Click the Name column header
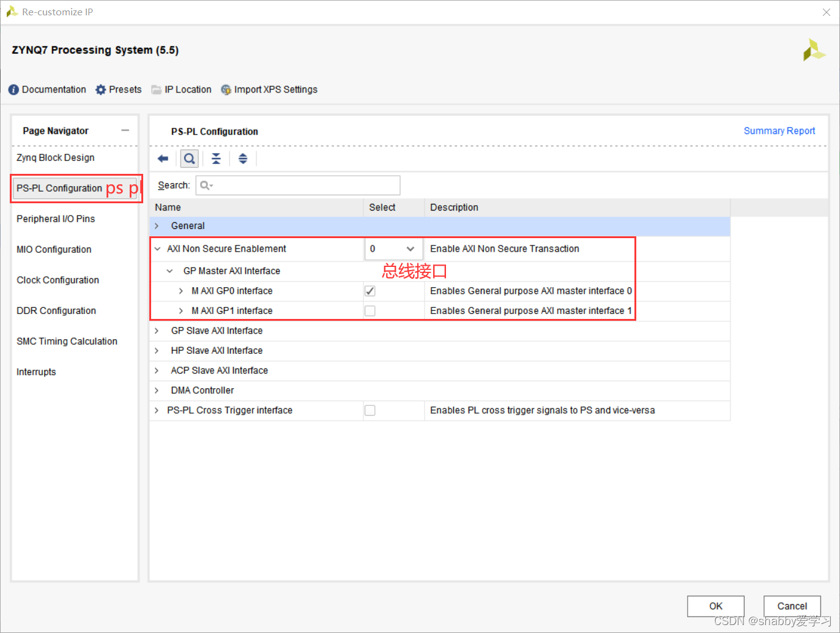 256,208
